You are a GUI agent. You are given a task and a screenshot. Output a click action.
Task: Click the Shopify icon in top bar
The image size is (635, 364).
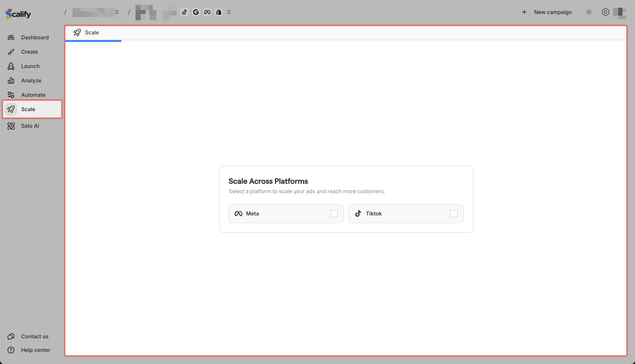219,12
